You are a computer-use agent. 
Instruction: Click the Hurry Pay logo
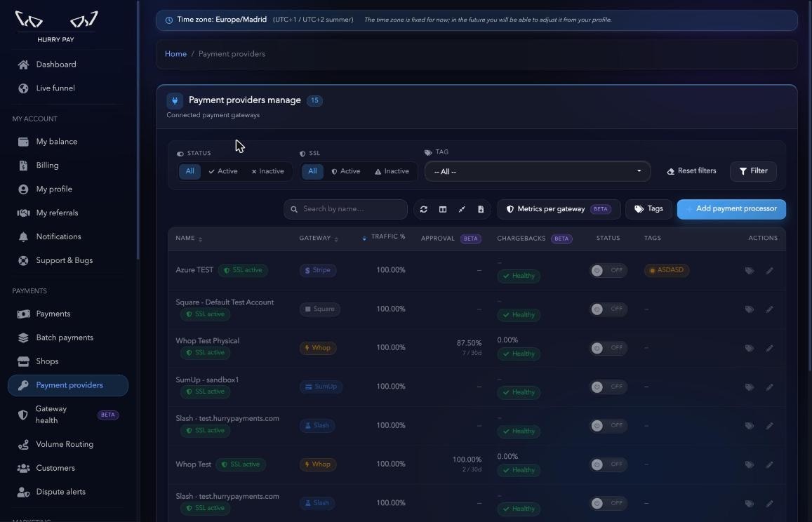pos(56,26)
